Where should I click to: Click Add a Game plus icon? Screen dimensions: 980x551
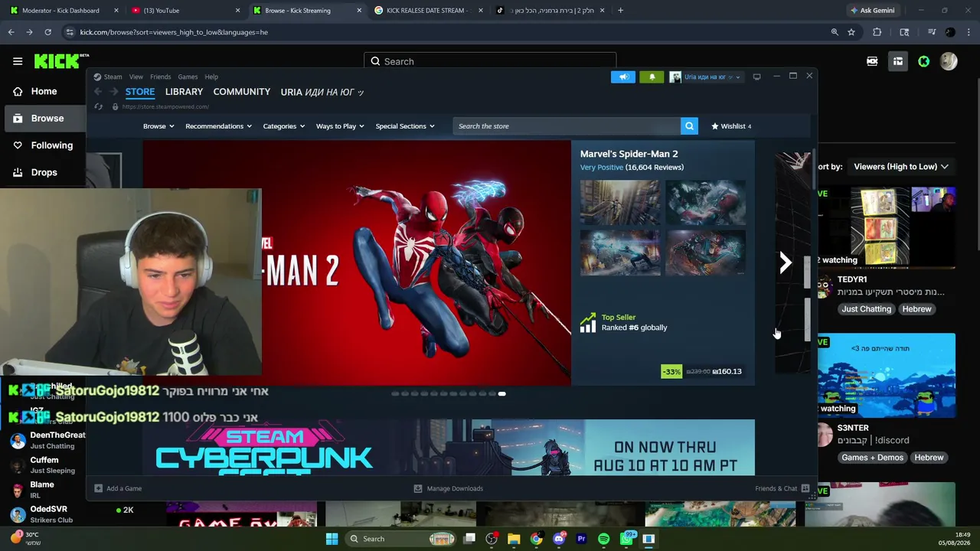click(x=98, y=488)
